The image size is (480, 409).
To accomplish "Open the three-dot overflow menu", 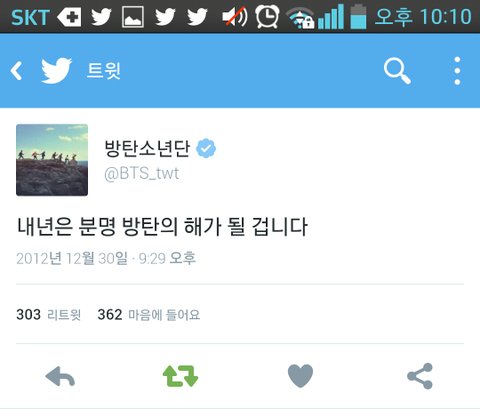I will click(x=458, y=71).
